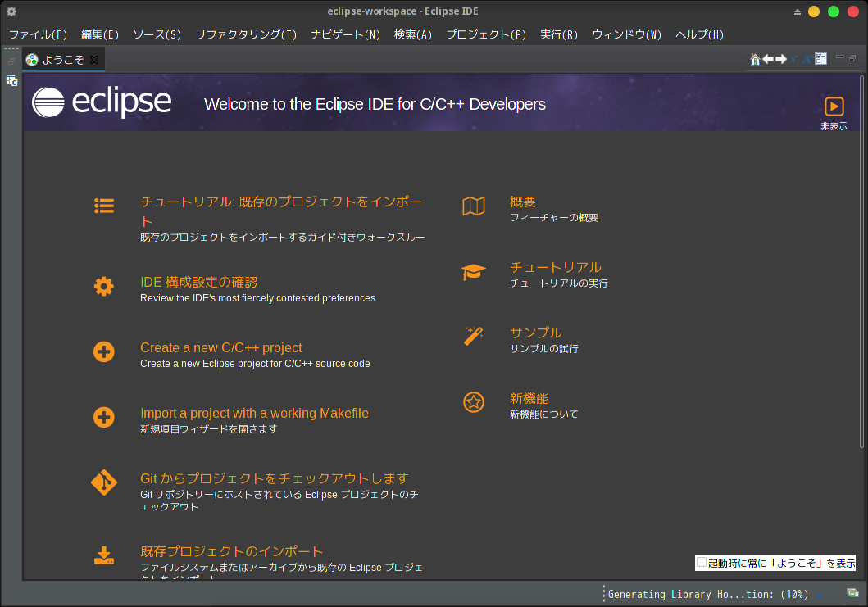Click the gear icon for IDE 構成設定の確認
The height and width of the screenshot is (607, 868).
click(104, 286)
